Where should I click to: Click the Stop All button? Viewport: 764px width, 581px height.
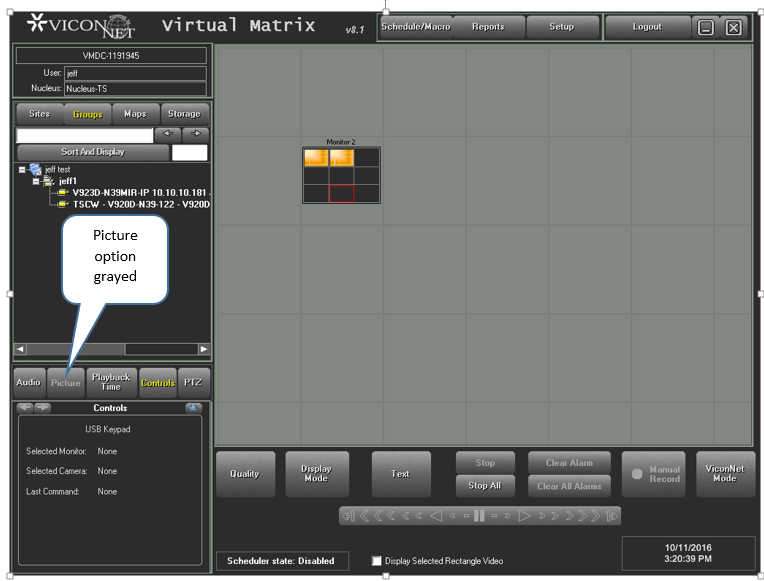coord(485,486)
